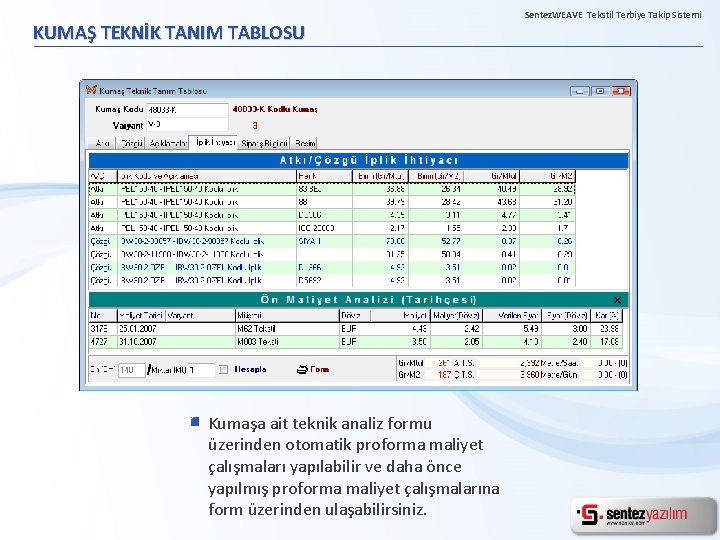This screenshot has width=720, height=540.
Task: Select cost row dated 25.01.2007
Action: (356, 329)
